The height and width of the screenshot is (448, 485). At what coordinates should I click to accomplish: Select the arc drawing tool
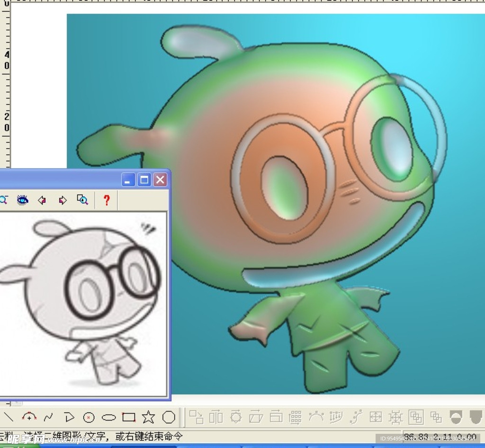(29, 417)
